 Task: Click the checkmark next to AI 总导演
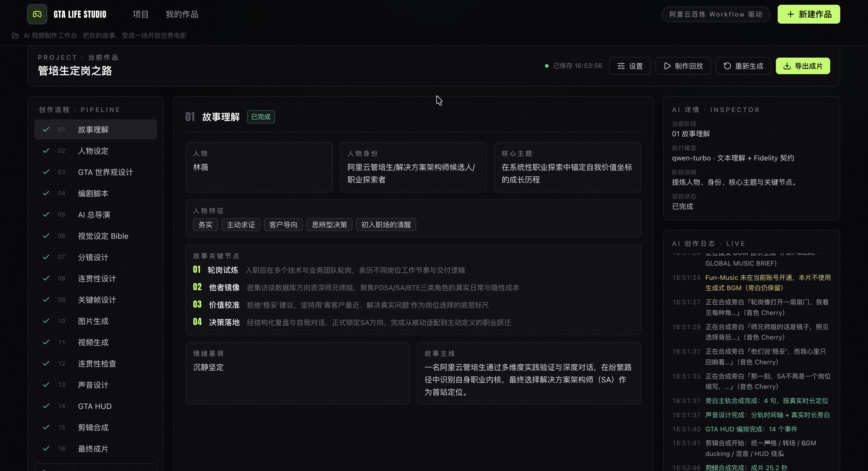[x=46, y=215]
